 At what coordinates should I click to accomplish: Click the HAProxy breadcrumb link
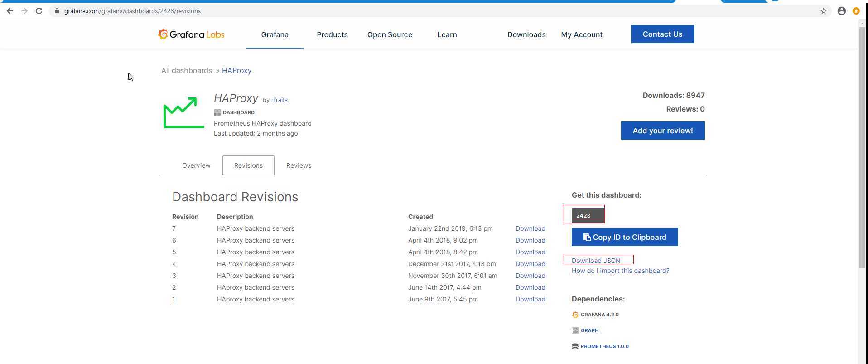[236, 70]
